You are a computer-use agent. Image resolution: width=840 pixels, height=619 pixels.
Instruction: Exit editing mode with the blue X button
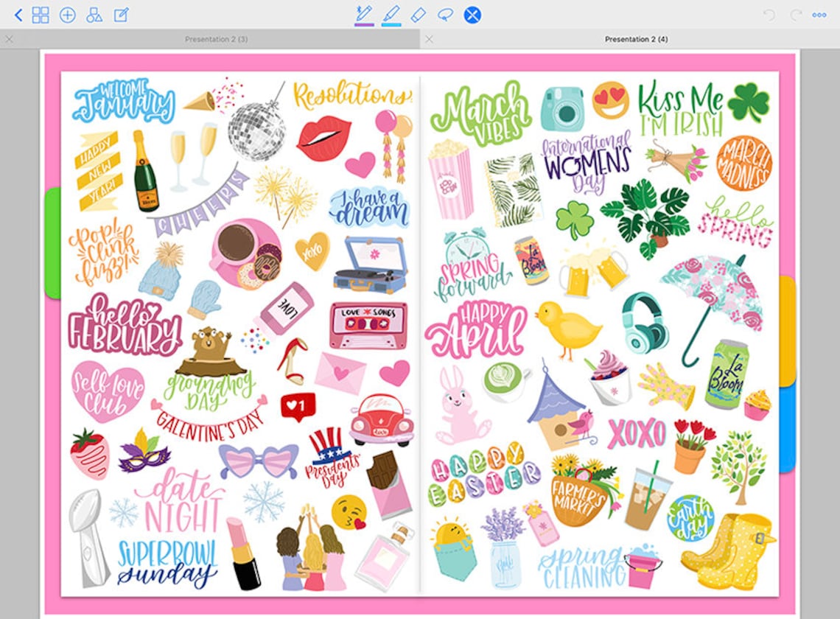[471, 13]
